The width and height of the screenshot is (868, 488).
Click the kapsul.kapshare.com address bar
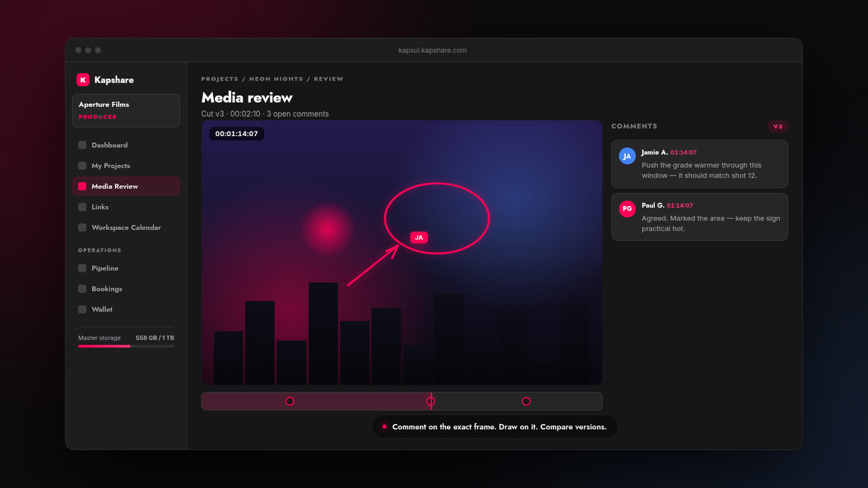click(433, 50)
